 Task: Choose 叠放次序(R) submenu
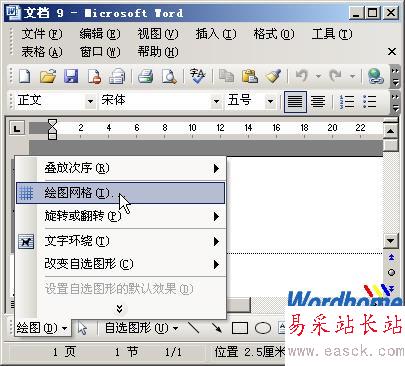point(121,168)
